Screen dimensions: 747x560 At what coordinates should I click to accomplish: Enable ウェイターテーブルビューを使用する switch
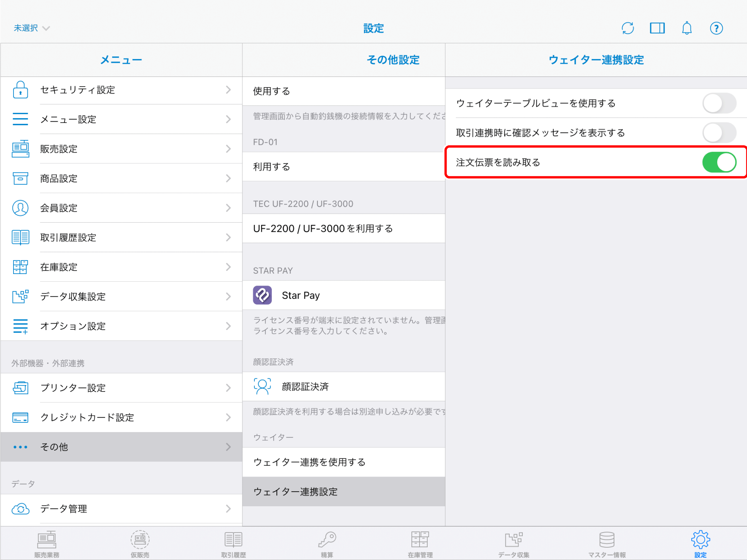[x=719, y=103]
